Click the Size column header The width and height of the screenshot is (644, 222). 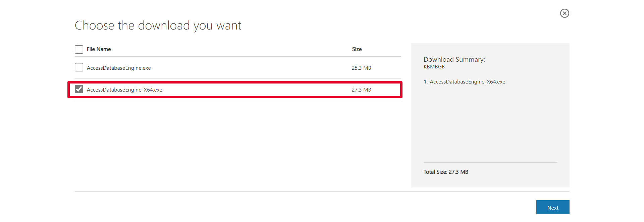pyautogui.click(x=357, y=49)
